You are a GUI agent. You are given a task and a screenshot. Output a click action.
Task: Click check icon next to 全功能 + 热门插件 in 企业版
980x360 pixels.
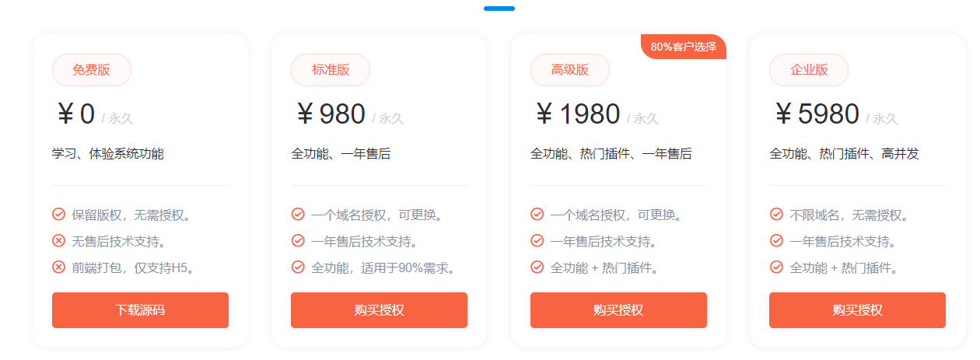[x=776, y=267]
